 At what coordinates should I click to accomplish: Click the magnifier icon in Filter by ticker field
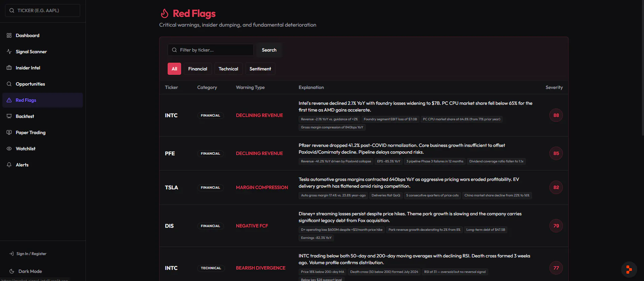point(174,50)
